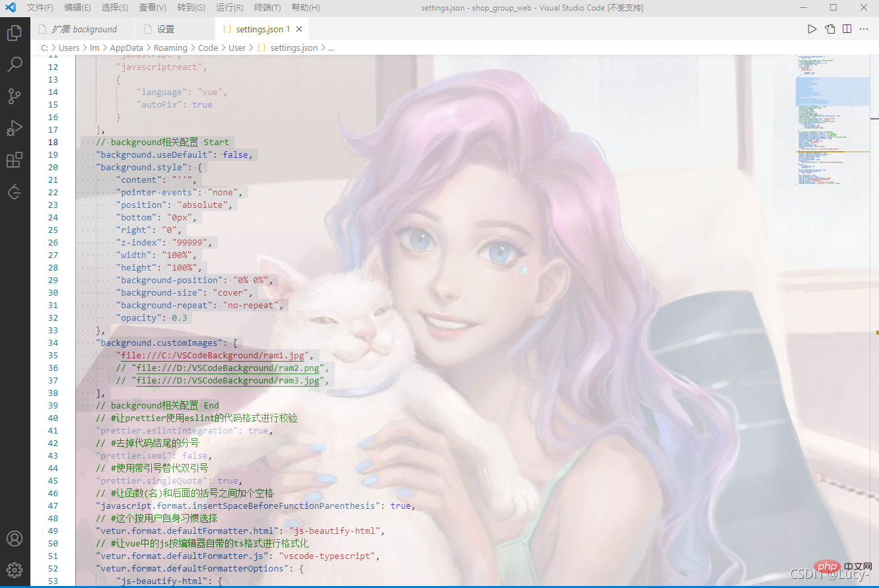Viewport: 879px width, 588px height.
Task: Open the Manage gear icon menu
Action: point(15,570)
